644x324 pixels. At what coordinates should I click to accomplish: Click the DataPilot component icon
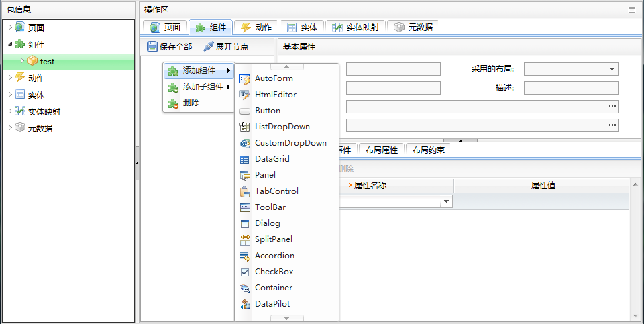245,304
